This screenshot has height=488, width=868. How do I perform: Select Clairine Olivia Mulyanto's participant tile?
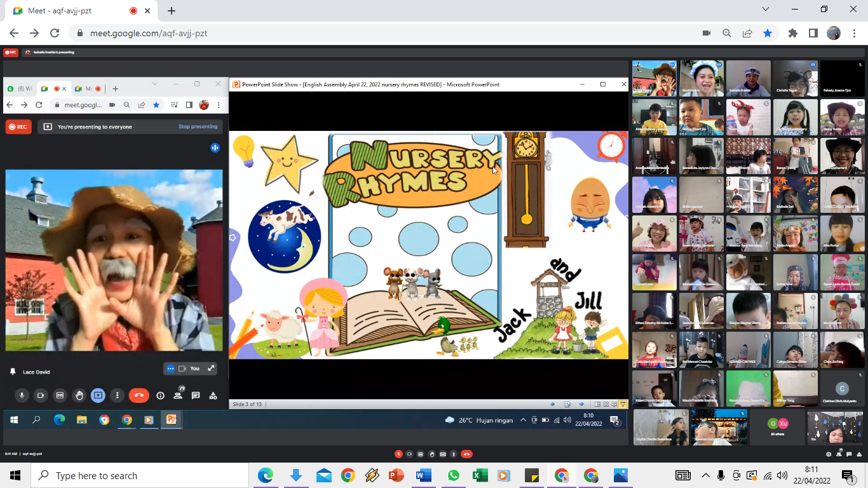pyautogui.click(x=842, y=388)
